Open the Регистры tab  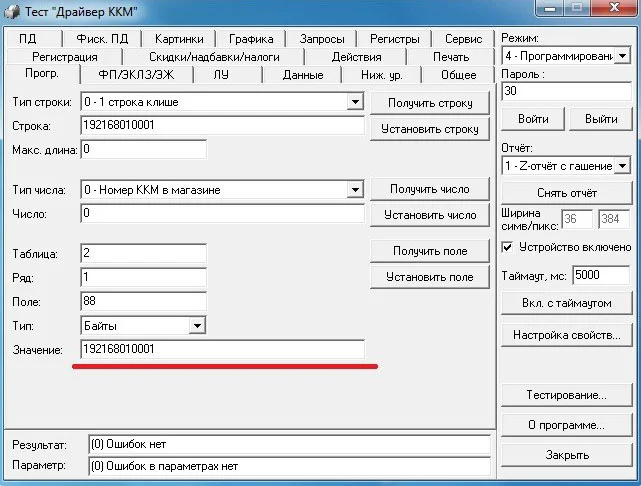coord(394,39)
